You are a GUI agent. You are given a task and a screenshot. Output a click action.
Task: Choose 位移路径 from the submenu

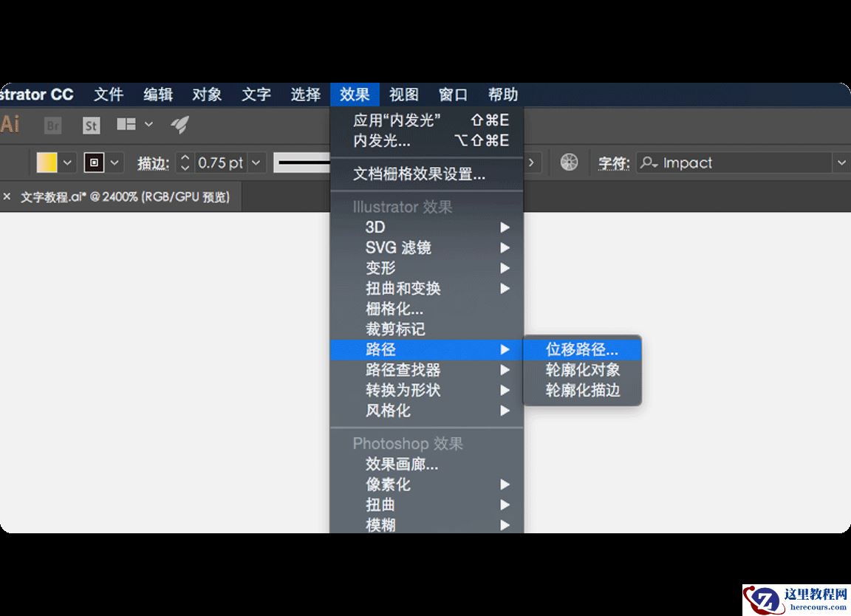[583, 349]
